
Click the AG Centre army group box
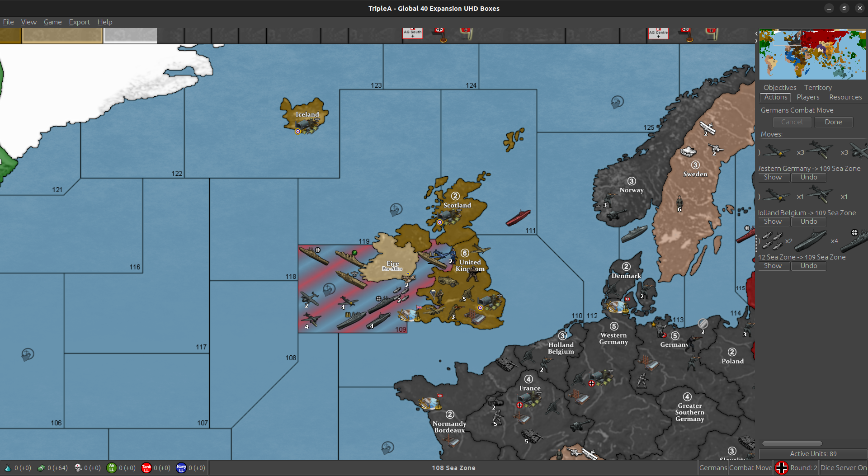[x=658, y=33]
